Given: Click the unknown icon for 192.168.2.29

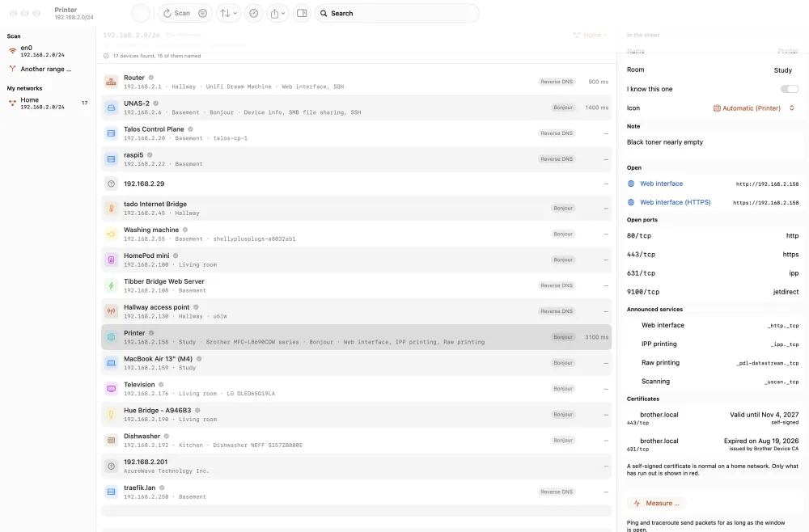Looking at the screenshot, I should 111,184.
